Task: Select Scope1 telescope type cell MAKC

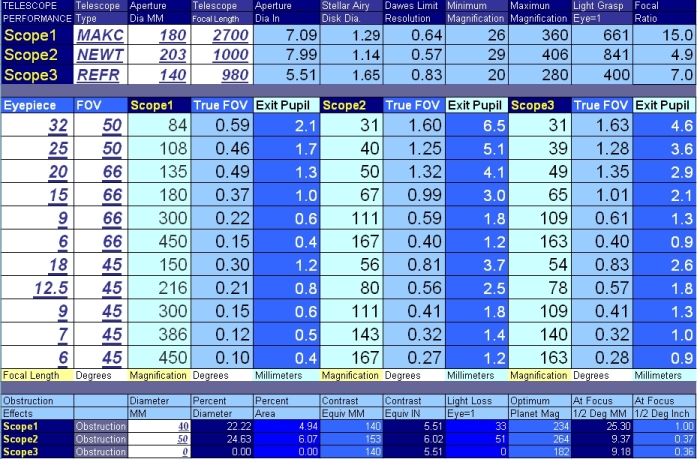Action: click(x=100, y=35)
